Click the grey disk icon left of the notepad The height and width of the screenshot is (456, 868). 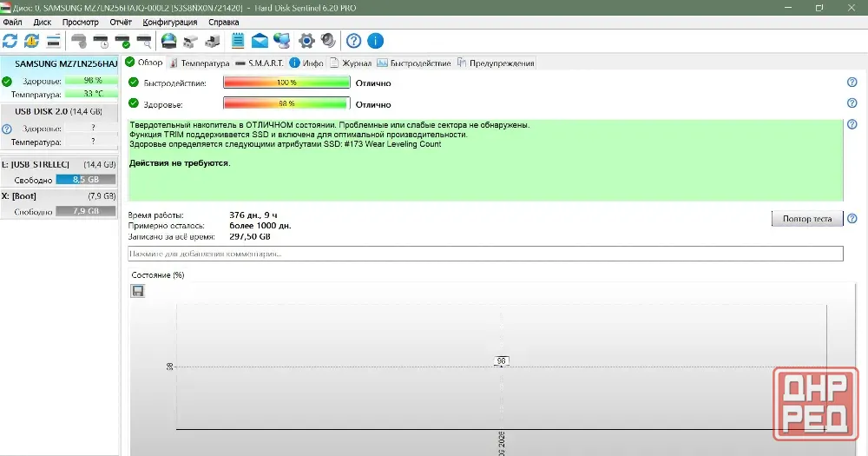click(x=212, y=41)
